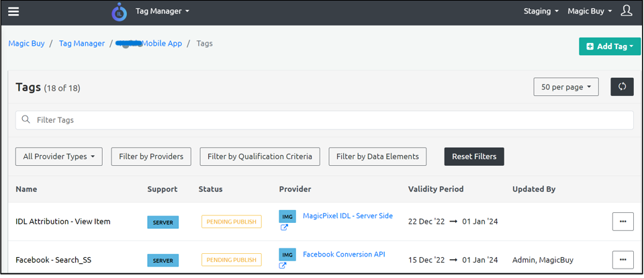Open external link icon for Facebook Conversion API
The image size is (644, 278).
(283, 266)
